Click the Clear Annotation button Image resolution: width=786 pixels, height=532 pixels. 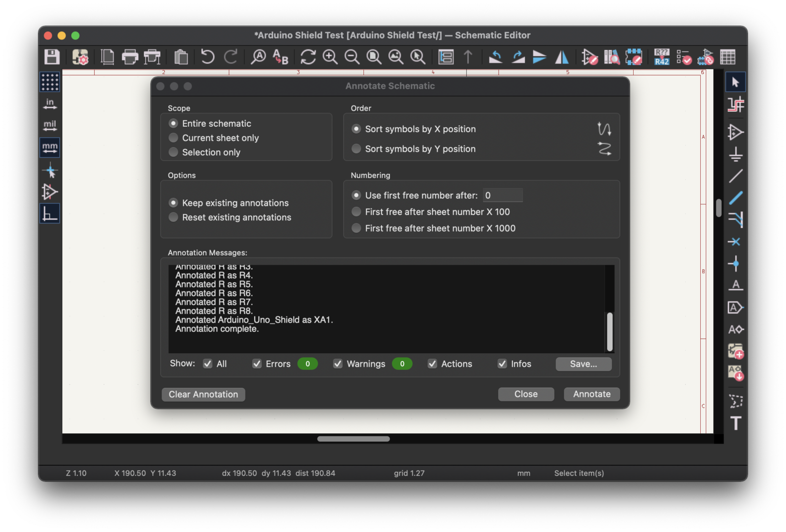[x=203, y=394]
